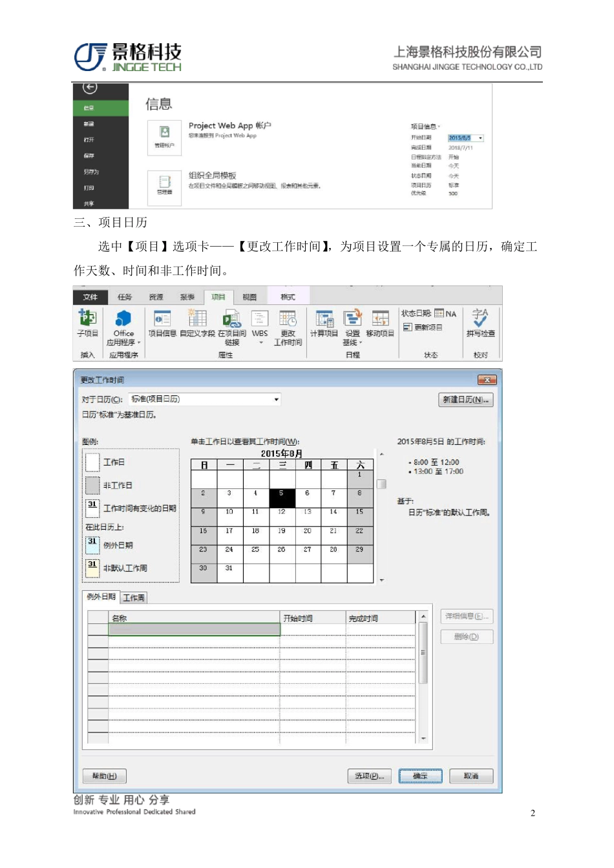Open 自定义字段 (Custom Fields) from the ribbon
Image resolution: width=614 pixels, height=868 pixels.
click(197, 324)
